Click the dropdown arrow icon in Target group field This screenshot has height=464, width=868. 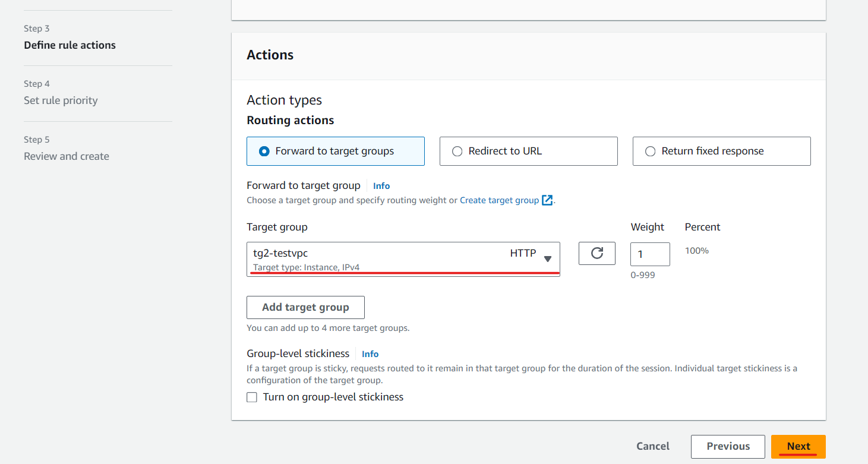[x=548, y=258]
